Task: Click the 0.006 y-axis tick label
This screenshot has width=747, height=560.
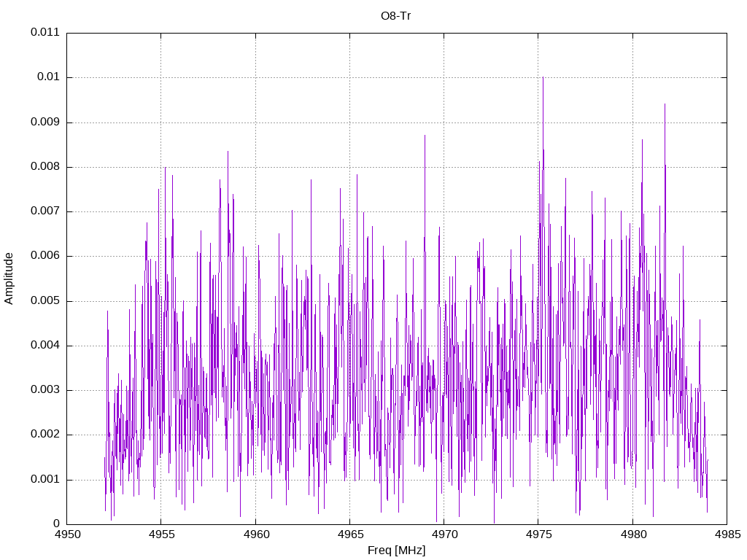Action: click(45, 256)
